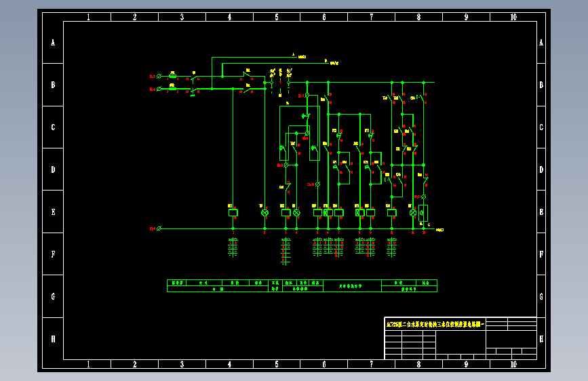The height and width of the screenshot is (381, 588).
Task: Click column label 1 on the top border
Action: [88, 17]
